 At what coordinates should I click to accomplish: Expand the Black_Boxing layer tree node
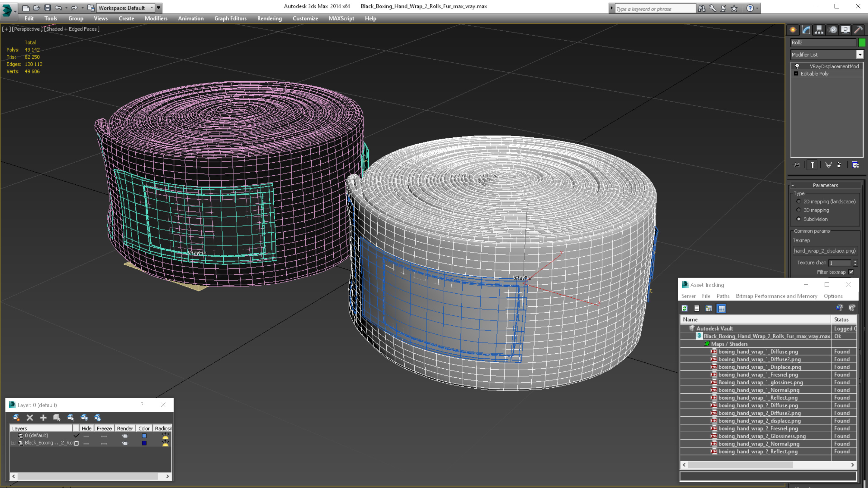click(x=14, y=443)
